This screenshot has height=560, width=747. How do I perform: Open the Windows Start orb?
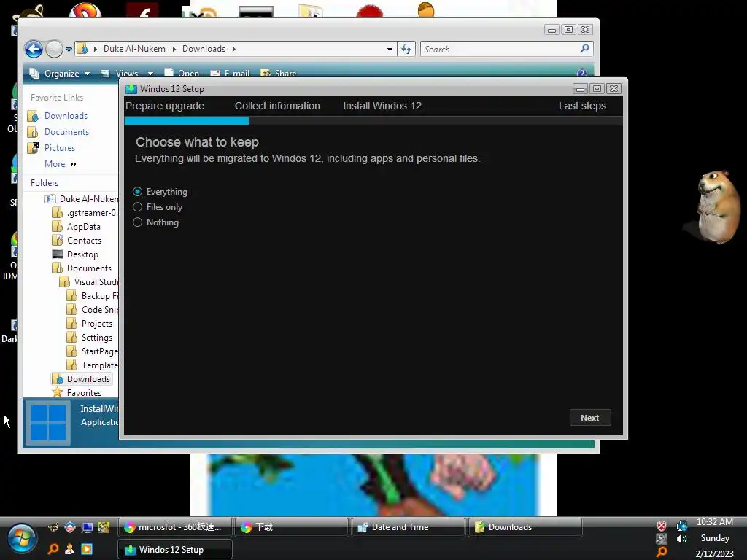(x=20, y=539)
